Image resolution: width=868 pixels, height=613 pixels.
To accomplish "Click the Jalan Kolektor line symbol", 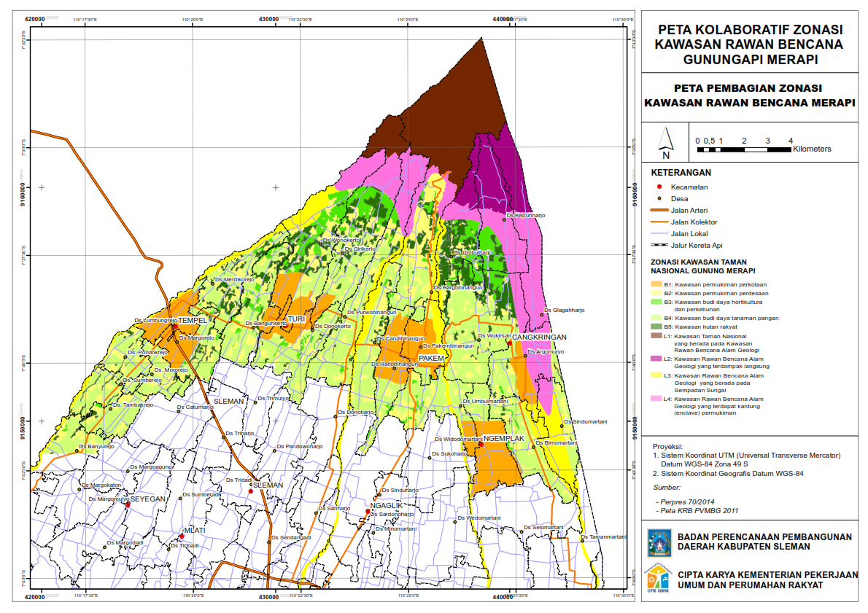I will 659,222.
